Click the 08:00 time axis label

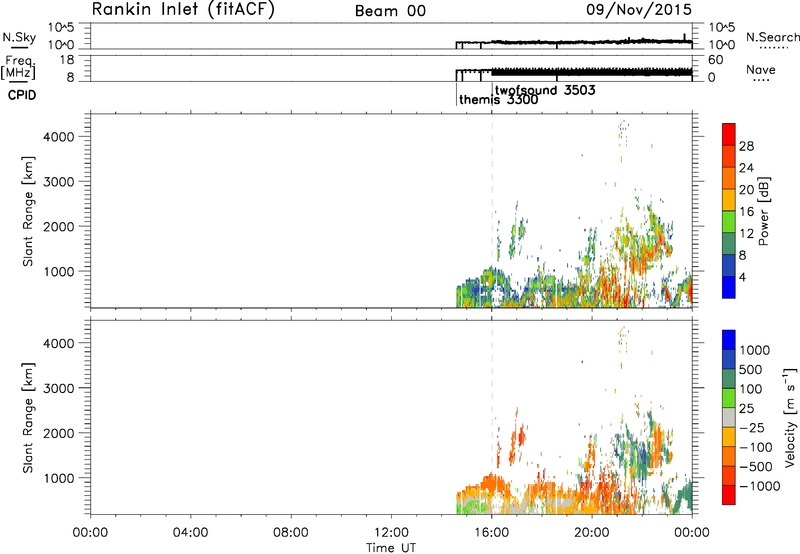coord(291,533)
